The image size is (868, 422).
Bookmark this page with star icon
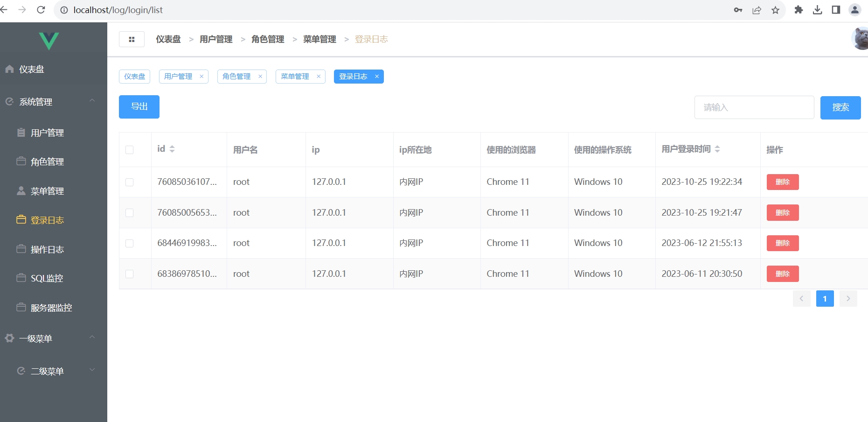pos(775,10)
